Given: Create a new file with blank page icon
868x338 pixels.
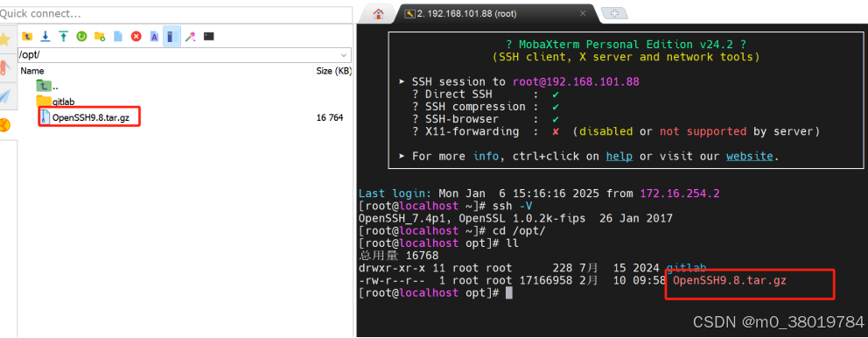Looking at the screenshot, I should tap(118, 37).
